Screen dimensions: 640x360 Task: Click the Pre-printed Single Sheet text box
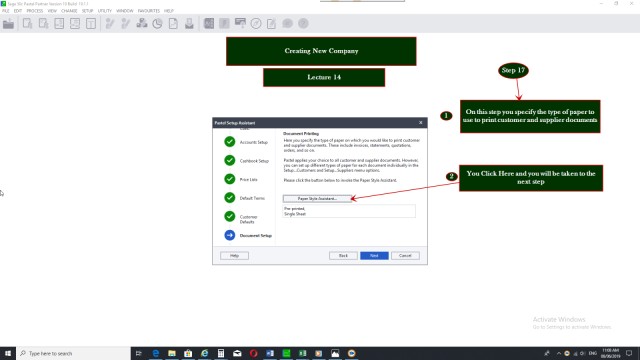349,211
